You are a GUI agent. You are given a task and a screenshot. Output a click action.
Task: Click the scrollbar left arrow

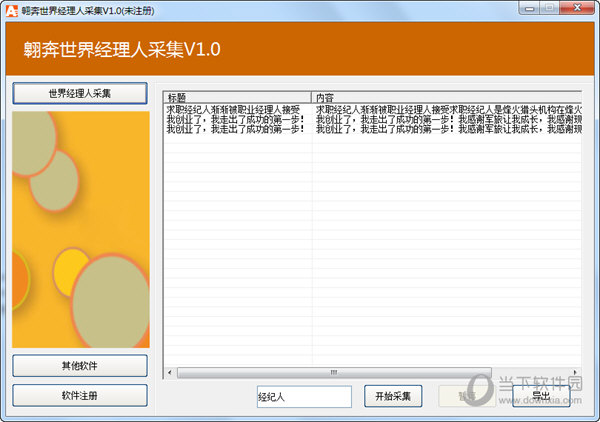click(170, 372)
